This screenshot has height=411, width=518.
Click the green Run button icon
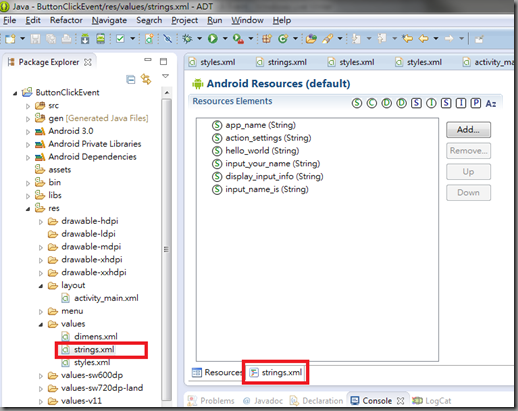pyautogui.click(x=213, y=39)
